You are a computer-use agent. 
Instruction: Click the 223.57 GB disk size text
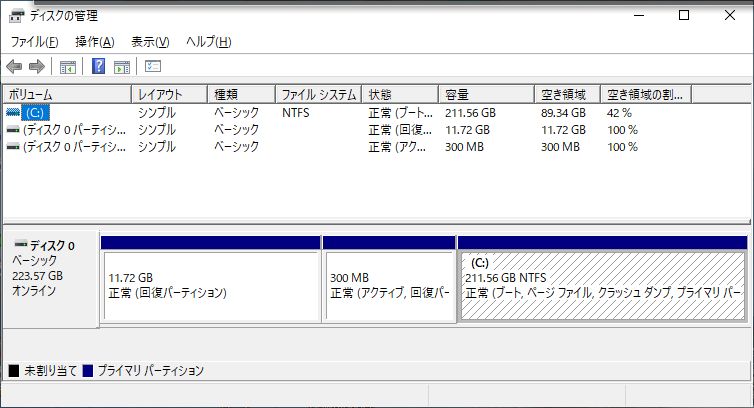coord(38,276)
